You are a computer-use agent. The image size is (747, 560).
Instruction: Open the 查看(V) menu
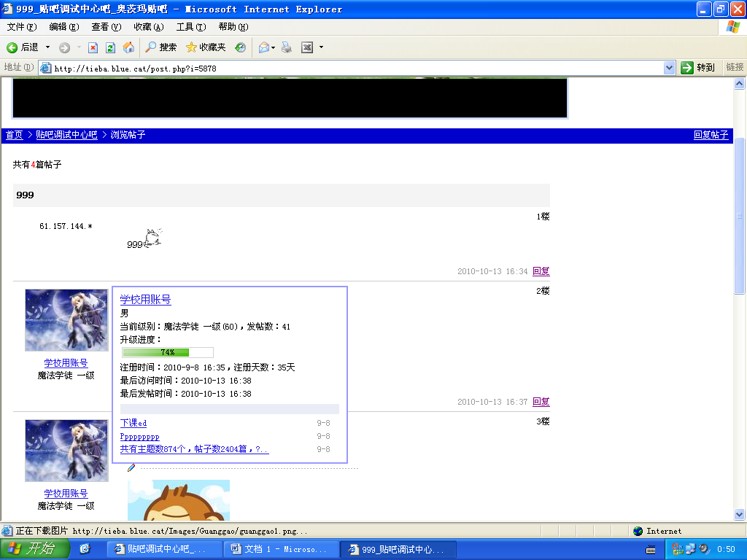pyautogui.click(x=107, y=27)
